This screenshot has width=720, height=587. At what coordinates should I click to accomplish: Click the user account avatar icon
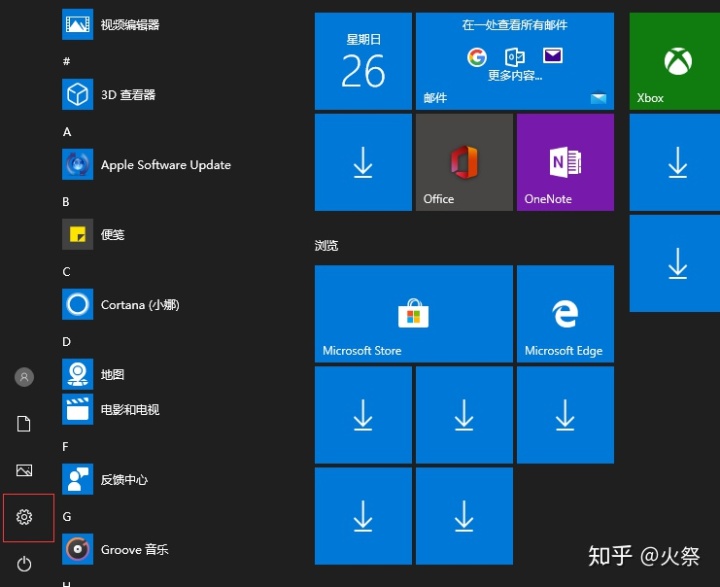24,377
